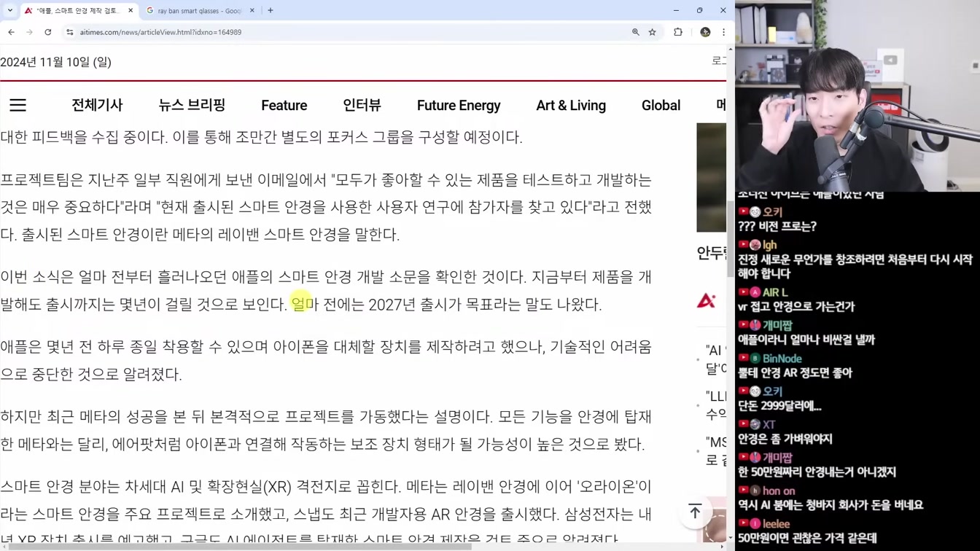The height and width of the screenshot is (551, 980).
Task: Click the zoom magnifier icon in the address bar
Action: 636,32
